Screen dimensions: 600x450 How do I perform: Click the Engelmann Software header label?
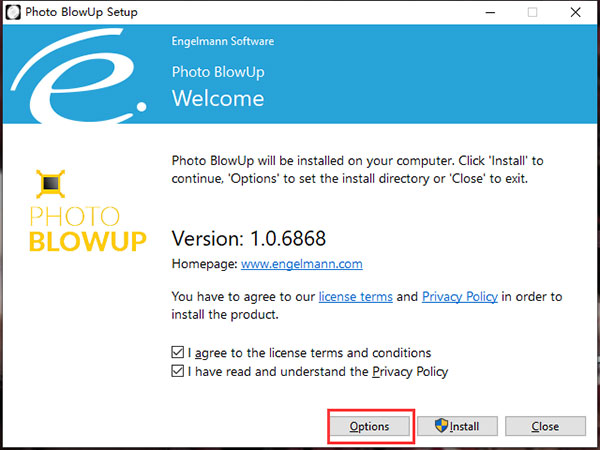(x=223, y=42)
